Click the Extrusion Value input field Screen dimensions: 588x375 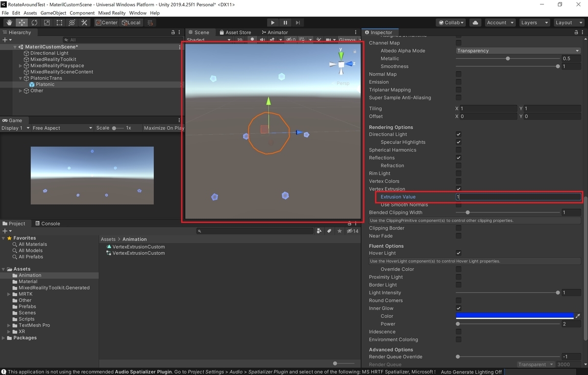coord(518,197)
